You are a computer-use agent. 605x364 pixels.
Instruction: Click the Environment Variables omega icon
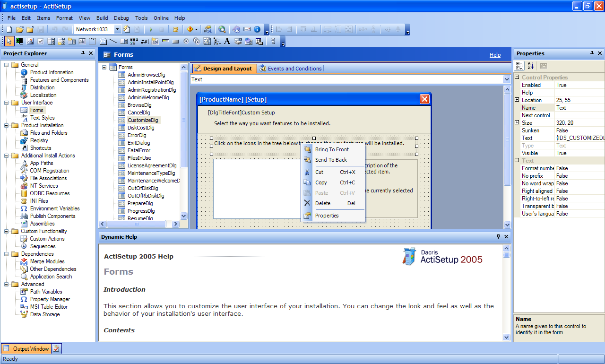tap(24, 208)
